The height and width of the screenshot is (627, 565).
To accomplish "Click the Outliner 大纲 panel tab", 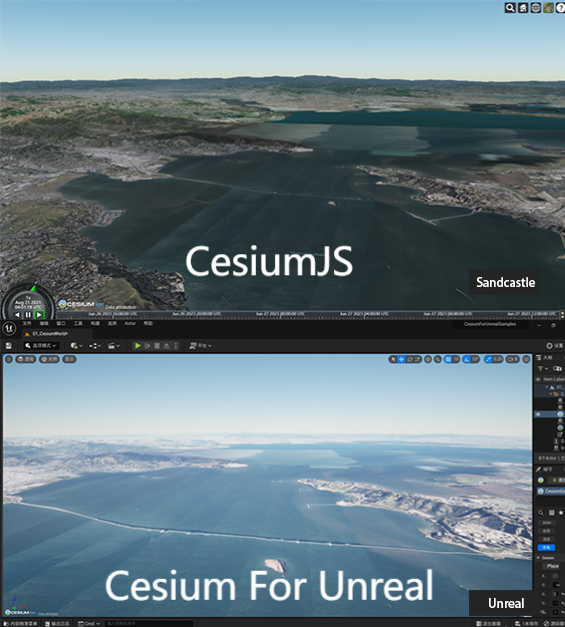I will [544, 357].
